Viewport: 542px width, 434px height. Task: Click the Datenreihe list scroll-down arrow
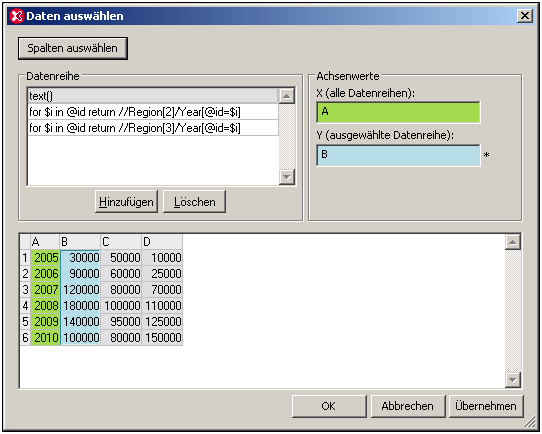pyautogui.click(x=287, y=177)
